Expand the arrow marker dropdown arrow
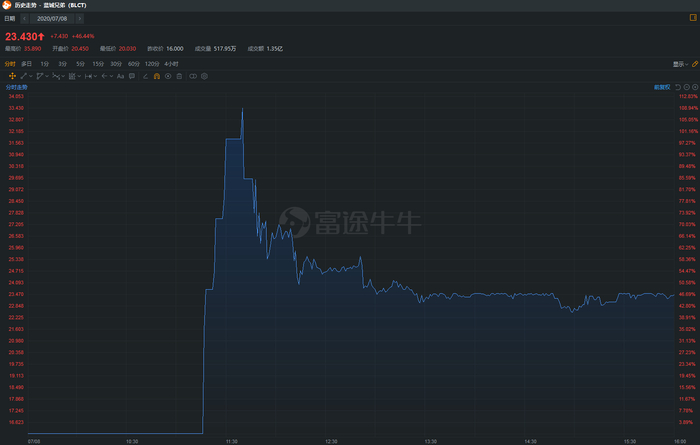The image size is (700, 445). [111, 76]
